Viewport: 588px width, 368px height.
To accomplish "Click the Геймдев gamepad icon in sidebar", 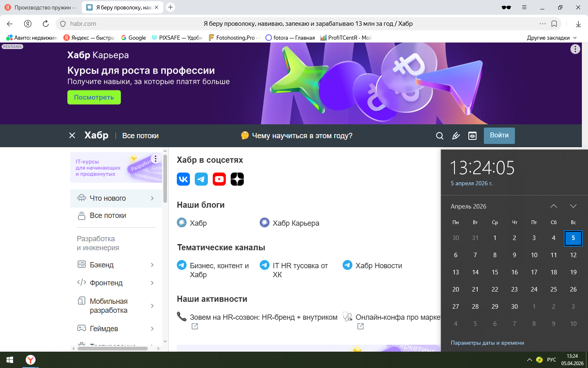I will (x=82, y=328).
